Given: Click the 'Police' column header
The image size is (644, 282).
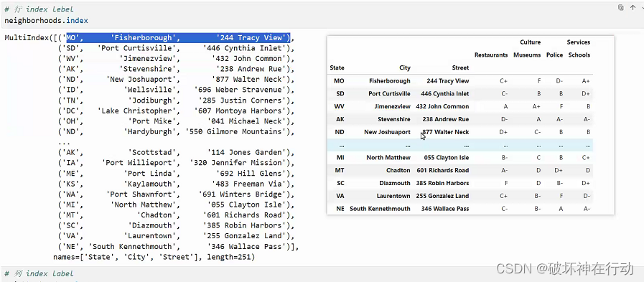Looking at the screenshot, I should click(554, 55).
